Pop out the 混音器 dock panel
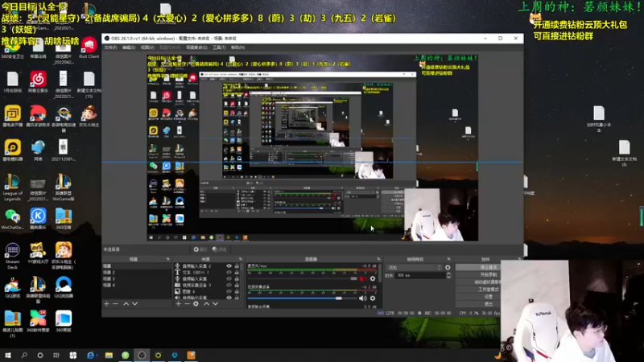The height and width of the screenshot is (362, 644). [x=378, y=259]
